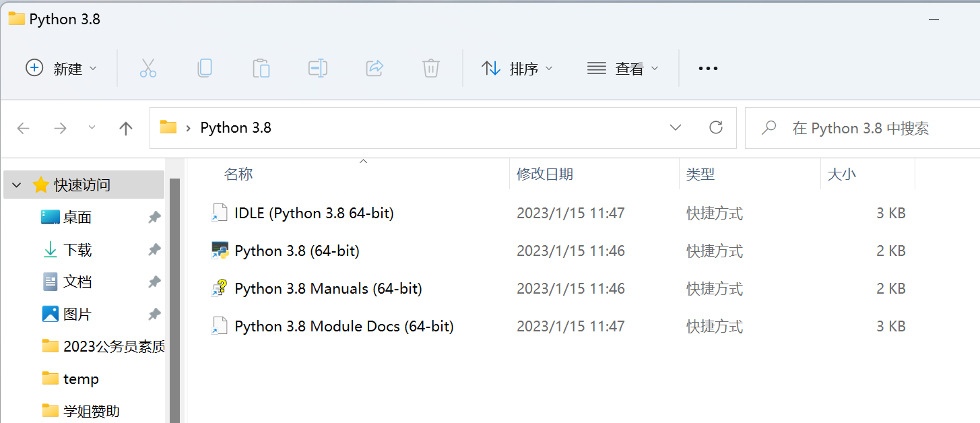The image size is (980, 423).
Task: Click the search box for Python 3.8
Action: tap(869, 128)
